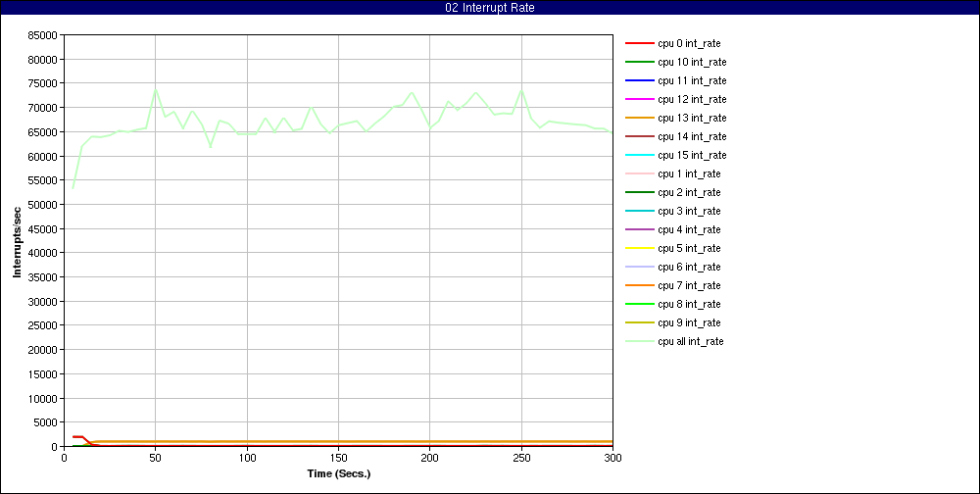Click light green swatch for cpu all

tap(639, 341)
